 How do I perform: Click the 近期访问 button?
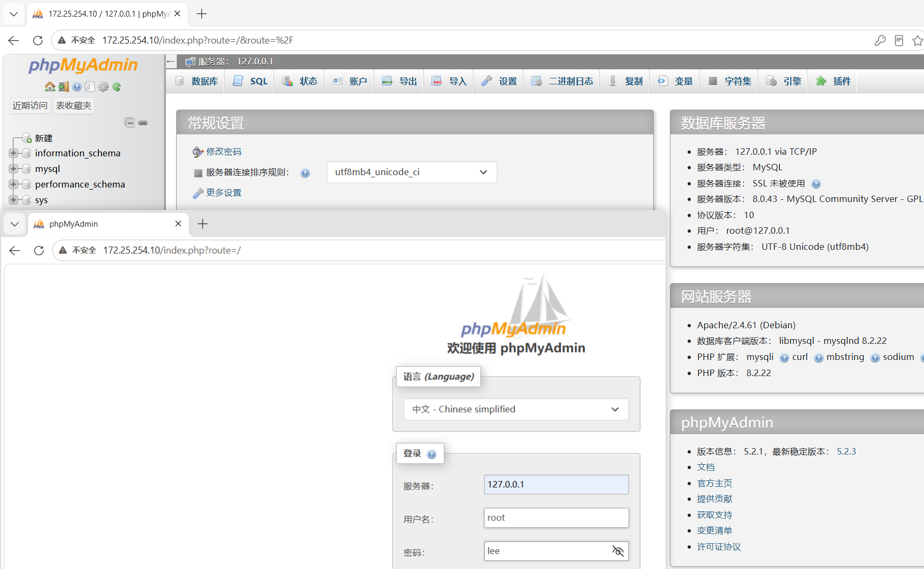[30, 106]
